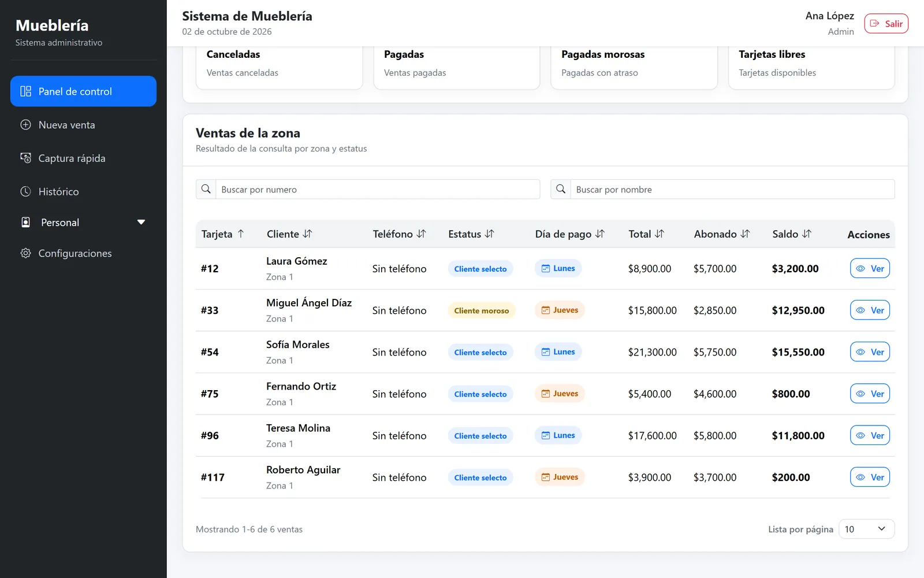Click the Nueva venta plus icon
This screenshot has height=578, width=924.
(x=25, y=125)
